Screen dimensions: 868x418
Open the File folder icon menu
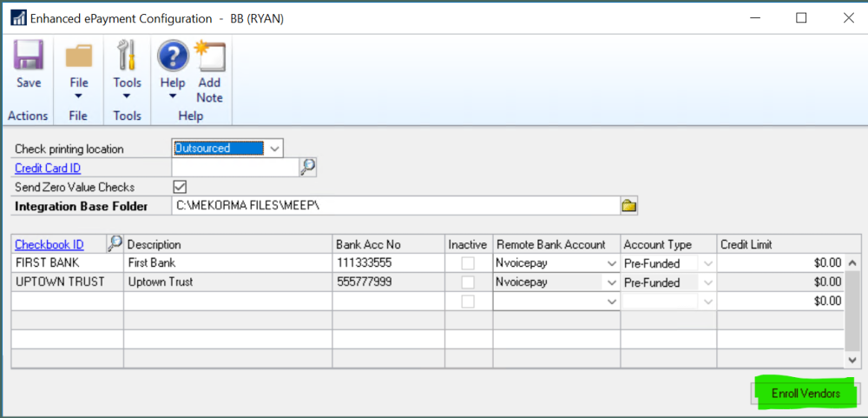click(x=79, y=56)
